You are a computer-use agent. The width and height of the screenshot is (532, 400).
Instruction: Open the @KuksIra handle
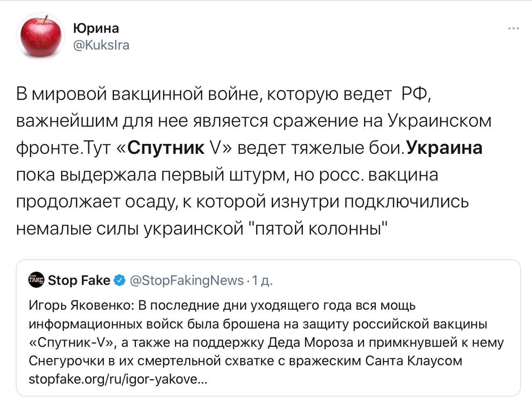[101, 44]
